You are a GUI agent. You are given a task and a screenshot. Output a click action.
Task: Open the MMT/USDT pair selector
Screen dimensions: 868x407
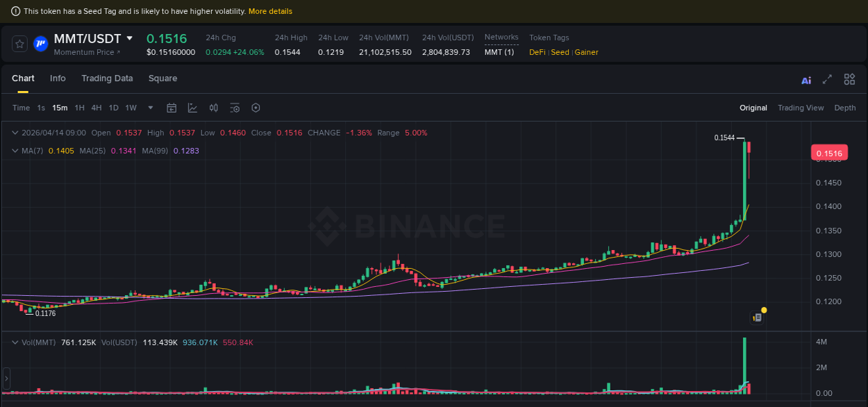pyautogui.click(x=130, y=38)
